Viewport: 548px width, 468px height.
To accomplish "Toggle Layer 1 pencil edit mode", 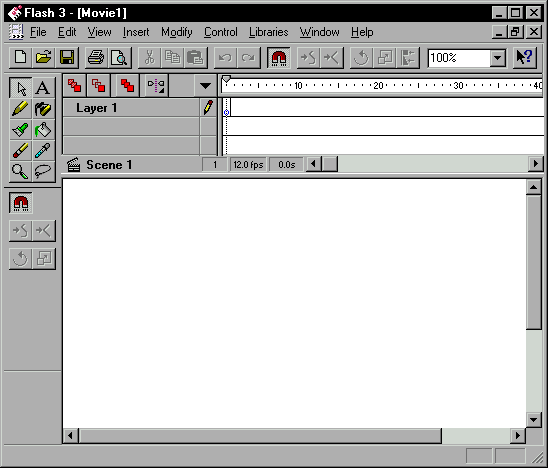I will (208, 108).
